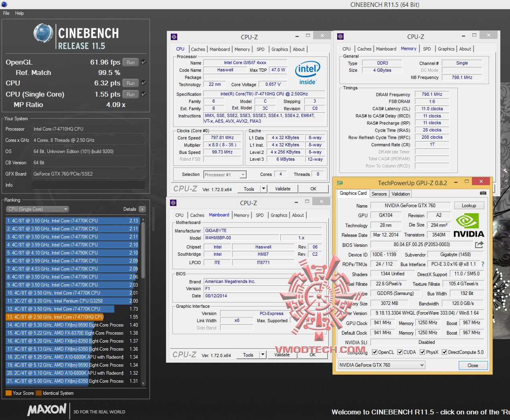510x420 pixels.
Task: Run the CPU benchmark
Action: point(131,83)
